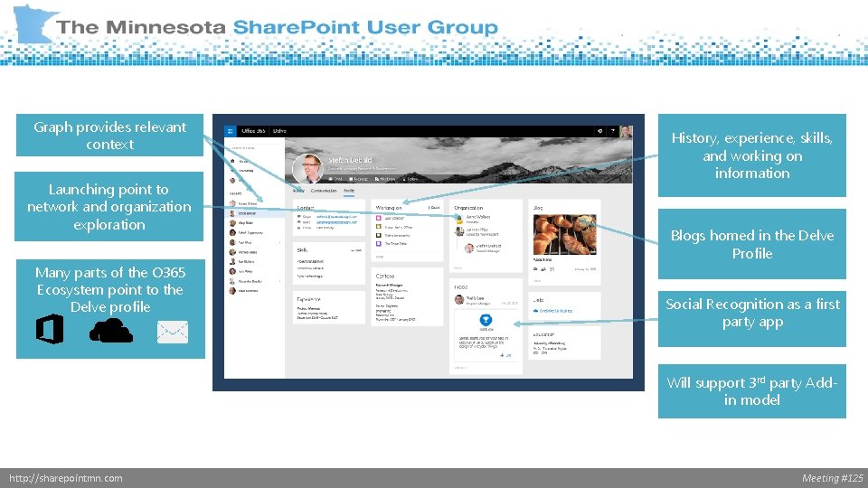Screen dimensions: 868x488
Task: Click 'The Minnesota SharePoint User Group' title
Action: tap(278, 26)
